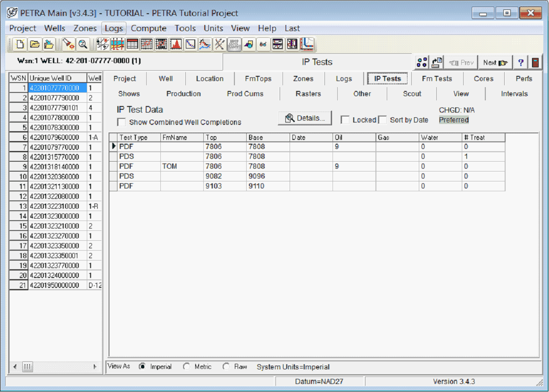Switch to the Production tab
The height and width of the screenshot is (392, 549).
coord(183,94)
